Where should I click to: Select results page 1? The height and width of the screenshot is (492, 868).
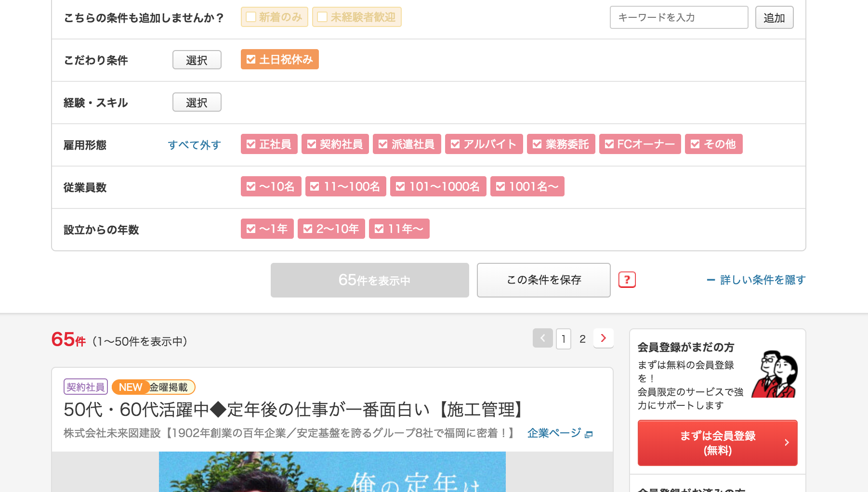click(563, 339)
